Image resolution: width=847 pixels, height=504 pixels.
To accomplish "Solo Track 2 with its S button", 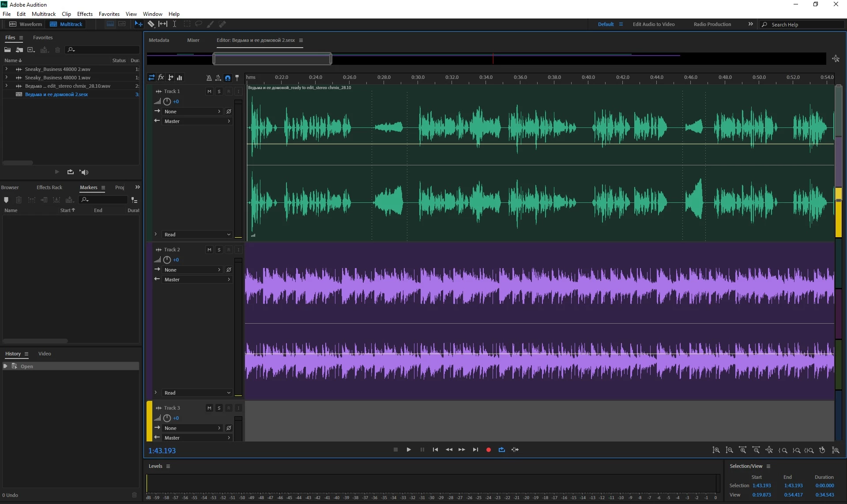I will 219,250.
